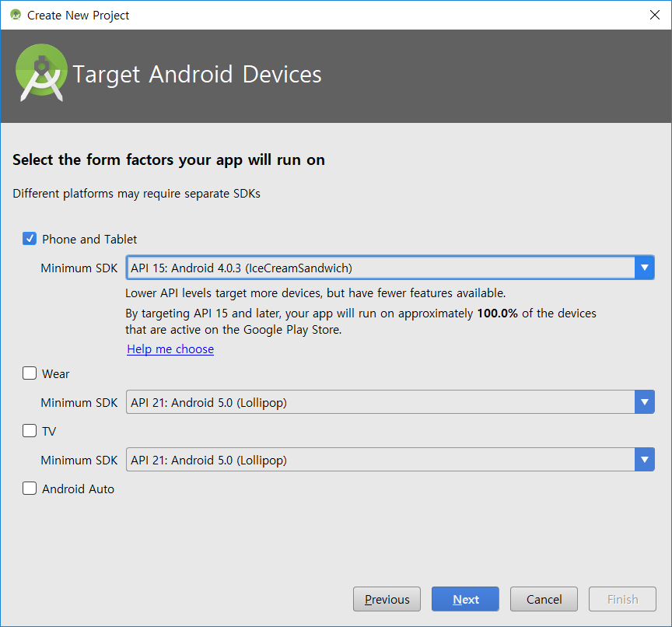The image size is (672, 627).
Task: Cancel the new project wizard
Action: pyautogui.click(x=544, y=599)
